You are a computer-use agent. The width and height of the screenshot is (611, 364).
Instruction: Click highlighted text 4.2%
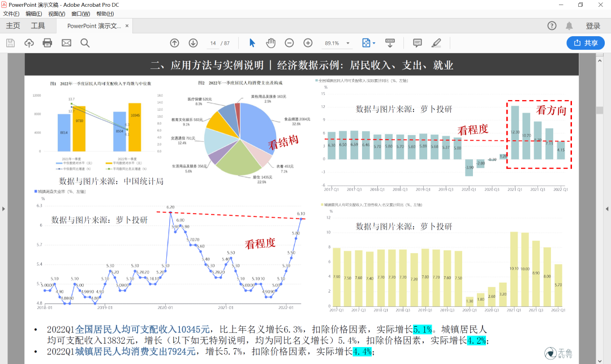(x=476, y=340)
